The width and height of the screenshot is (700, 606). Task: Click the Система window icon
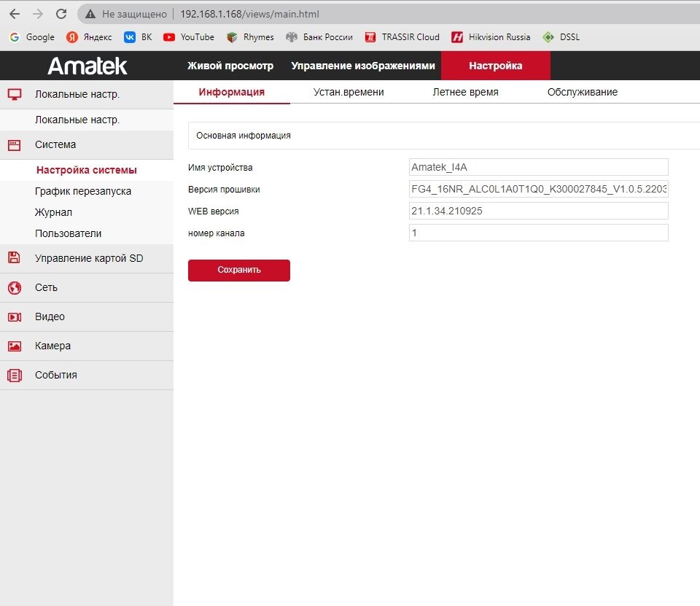coord(15,144)
